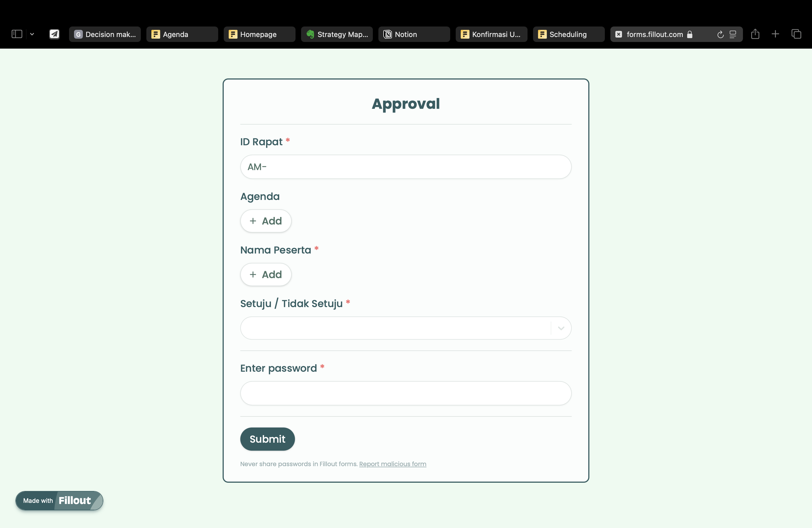Click the yellow icon on Homepage tab

[x=233, y=34]
